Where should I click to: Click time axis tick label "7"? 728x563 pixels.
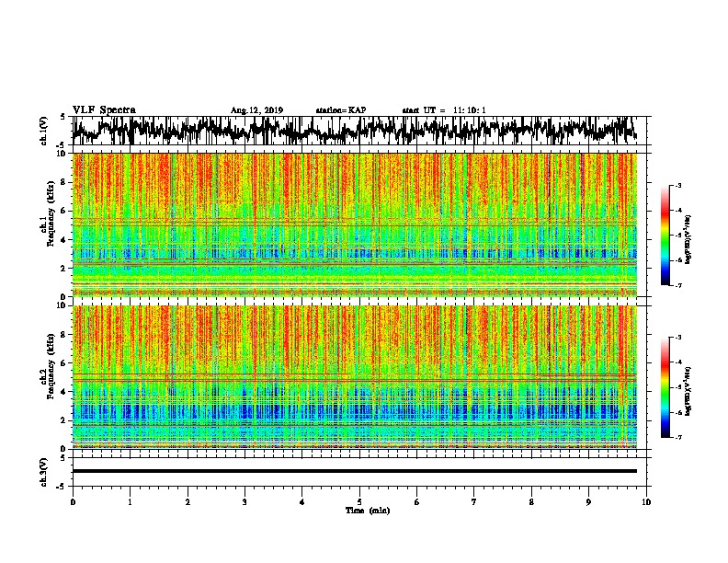474,502
